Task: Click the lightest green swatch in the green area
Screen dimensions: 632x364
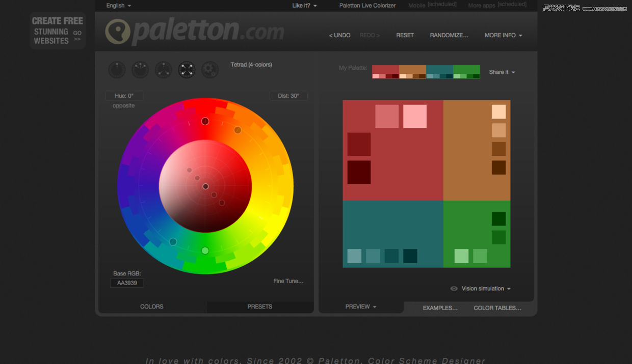Action: tap(461, 256)
